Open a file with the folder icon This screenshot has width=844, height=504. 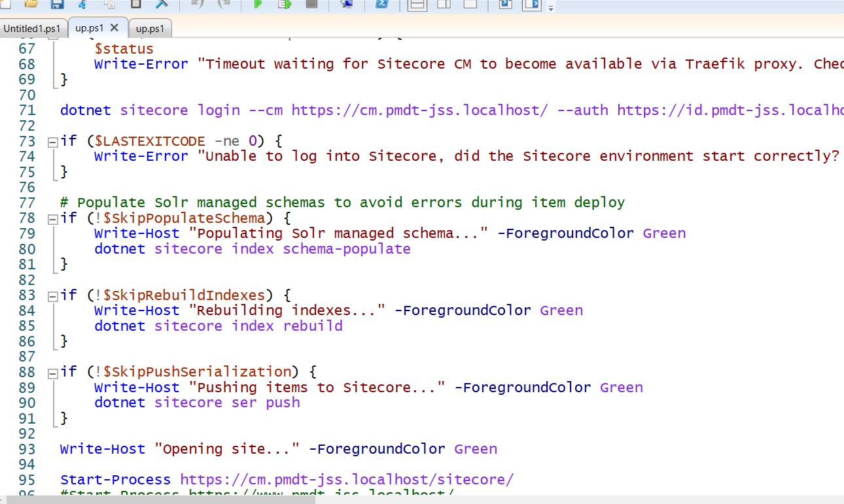pyautogui.click(x=30, y=5)
